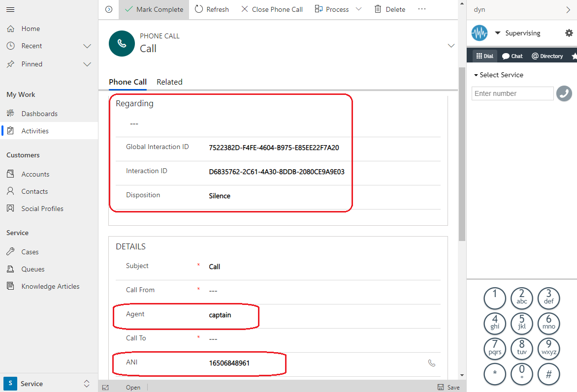Click the Delete trash icon
The width and height of the screenshot is (577, 392).
pos(378,9)
